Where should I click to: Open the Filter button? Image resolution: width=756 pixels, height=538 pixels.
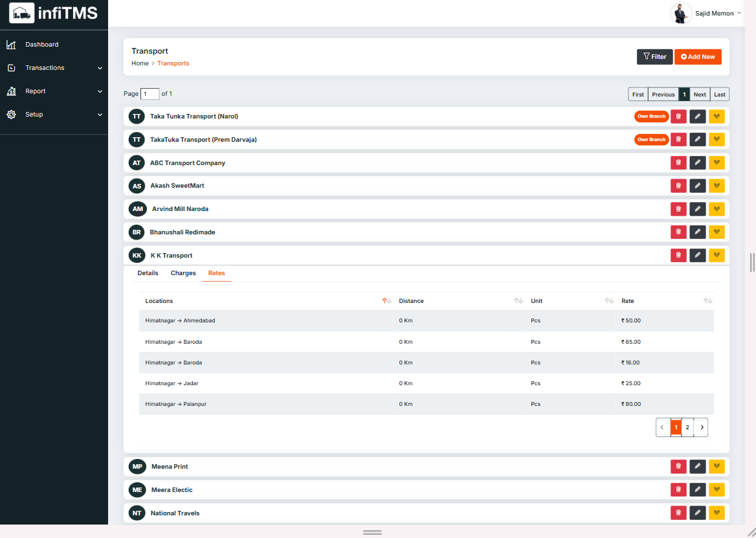click(654, 57)
